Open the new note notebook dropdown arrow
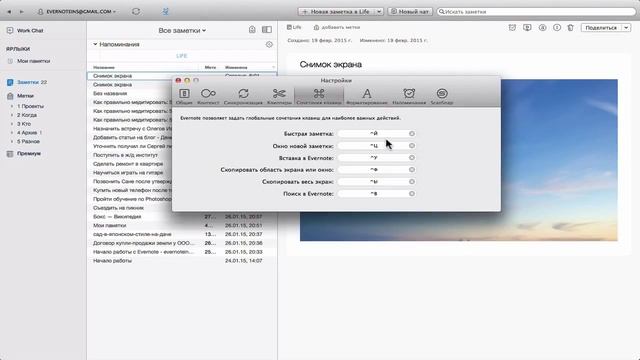 379,12
